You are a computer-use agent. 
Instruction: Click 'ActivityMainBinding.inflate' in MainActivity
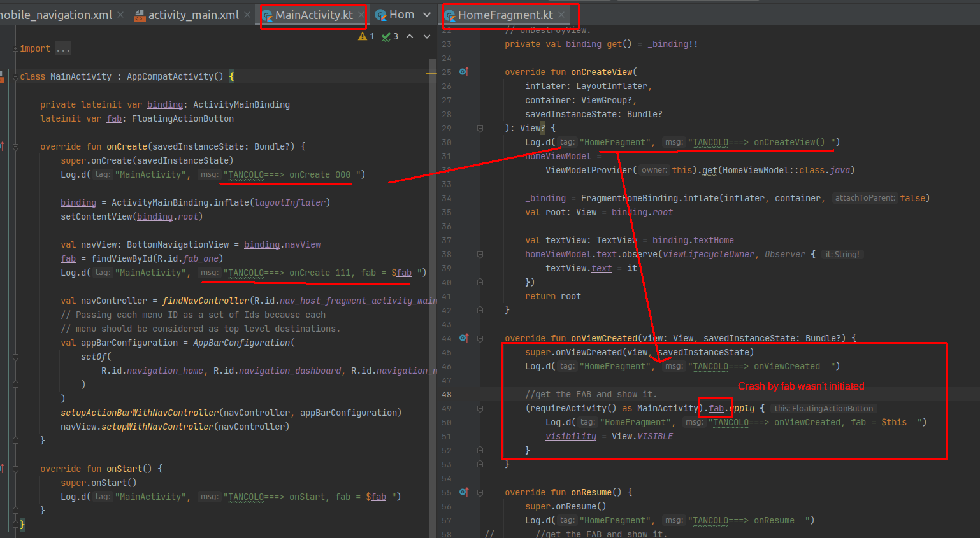180,202
